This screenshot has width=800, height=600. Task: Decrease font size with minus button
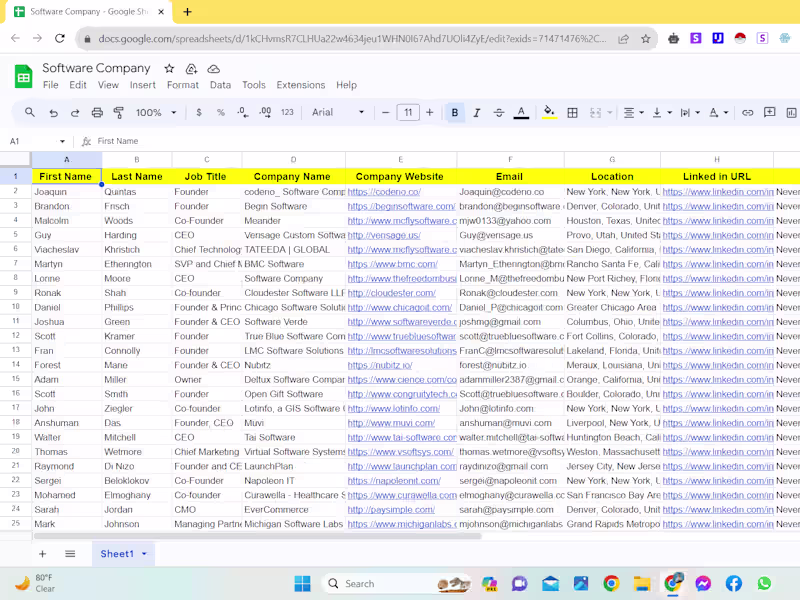[386, 113]
